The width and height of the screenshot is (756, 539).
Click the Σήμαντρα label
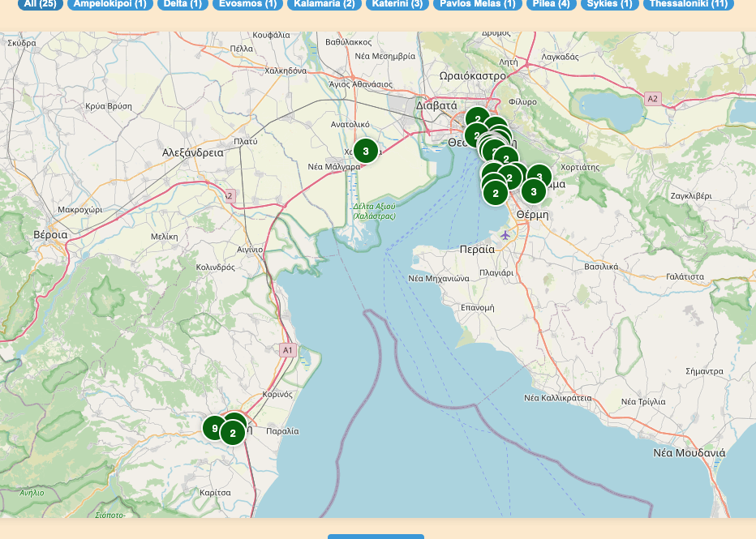tap(704, 371)
